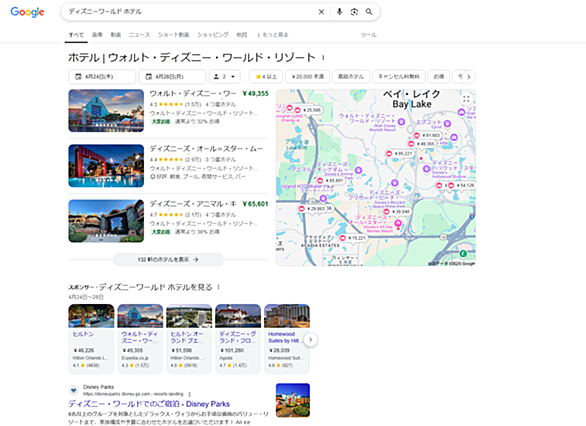Viewport: 586px width, 426px height.
Task: Click the ¥29,863 map price pin
Action: (x=312, y=209)
